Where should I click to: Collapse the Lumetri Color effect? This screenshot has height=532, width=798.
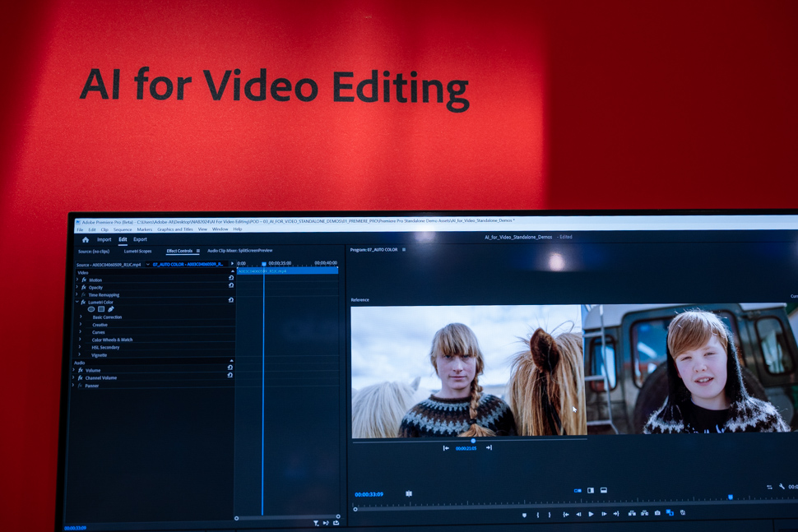pos(77,302)
